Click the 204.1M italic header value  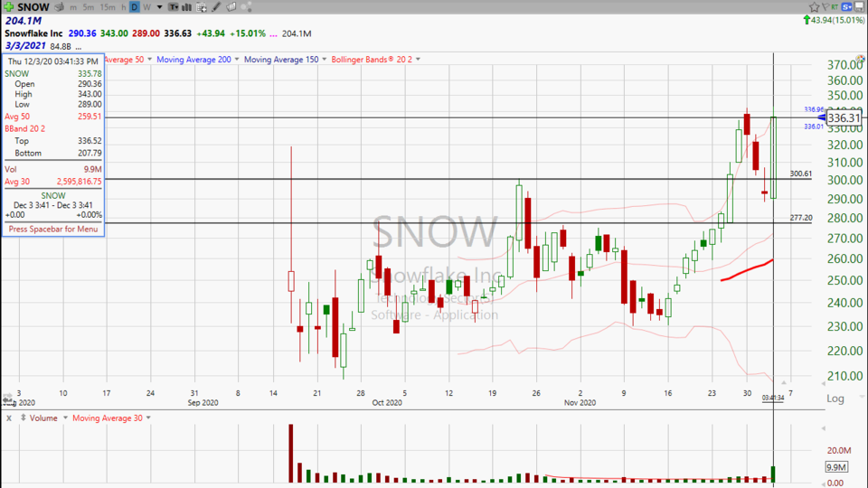24,21
